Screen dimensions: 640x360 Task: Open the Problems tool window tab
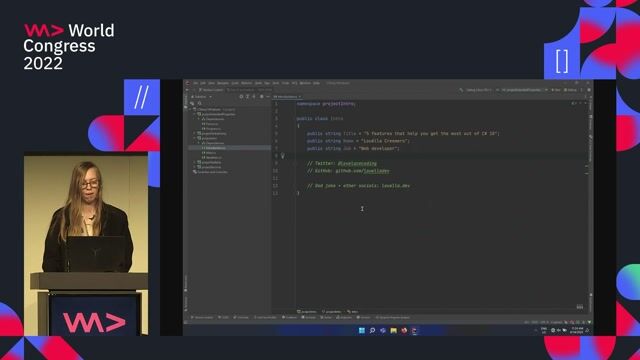coord(289,318)
